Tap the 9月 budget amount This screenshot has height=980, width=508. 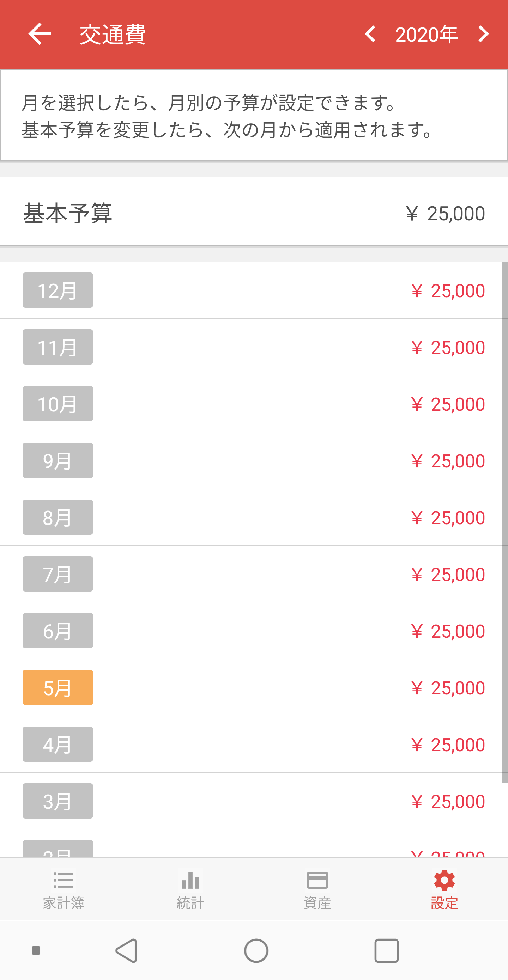(x=448, y=461)
